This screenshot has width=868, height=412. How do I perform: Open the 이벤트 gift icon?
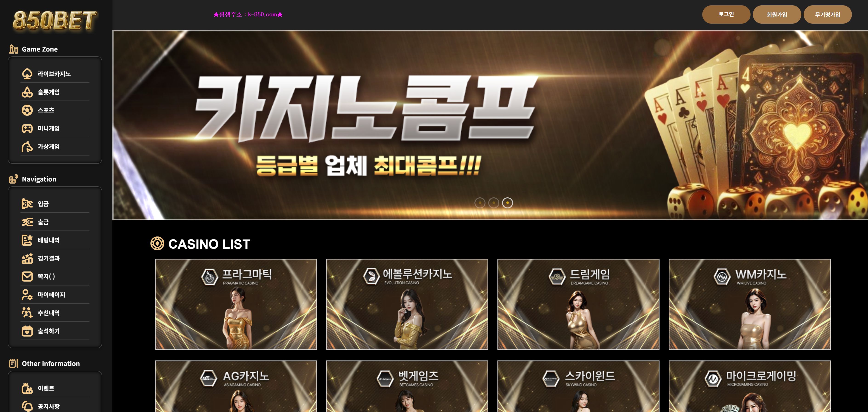point(27,388)
